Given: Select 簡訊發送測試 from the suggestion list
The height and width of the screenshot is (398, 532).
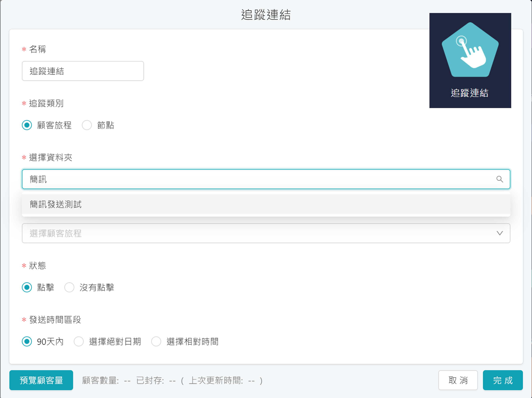Looking at the screenshot, I should click(x=55, y=205).
